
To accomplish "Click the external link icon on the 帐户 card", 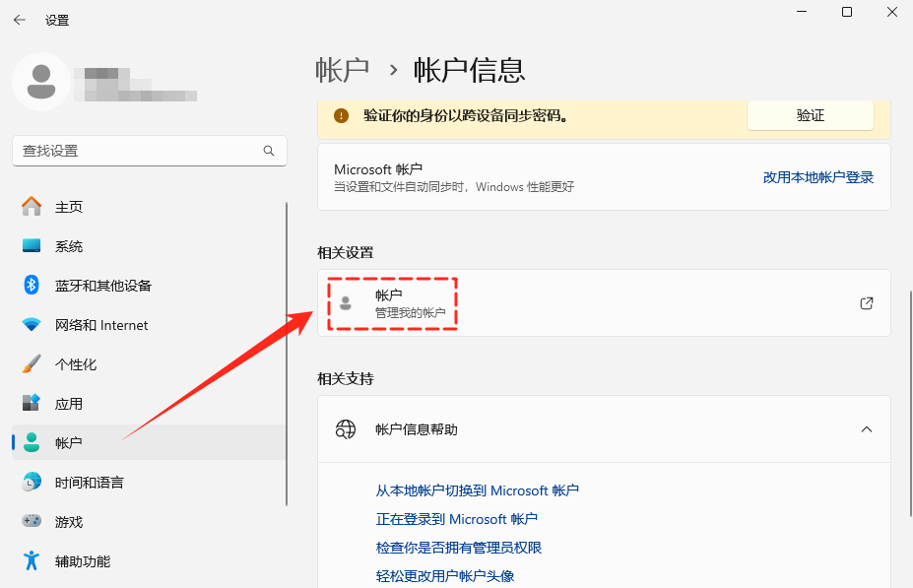I will (866, 303).
